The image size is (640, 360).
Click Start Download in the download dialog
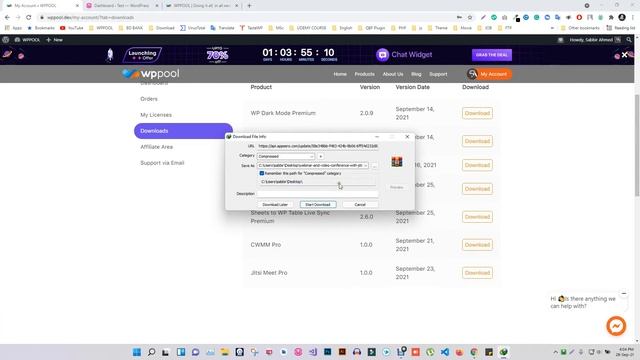318,204
